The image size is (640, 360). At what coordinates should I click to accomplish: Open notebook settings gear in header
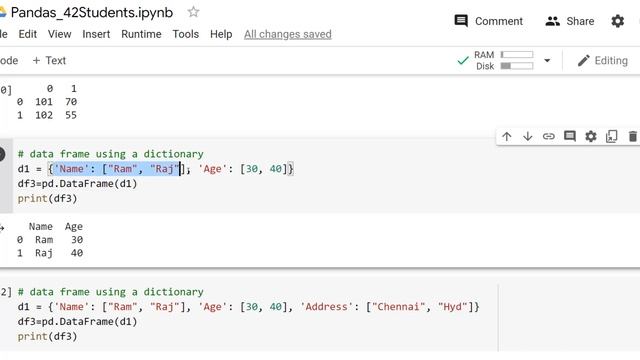[617, 21]
